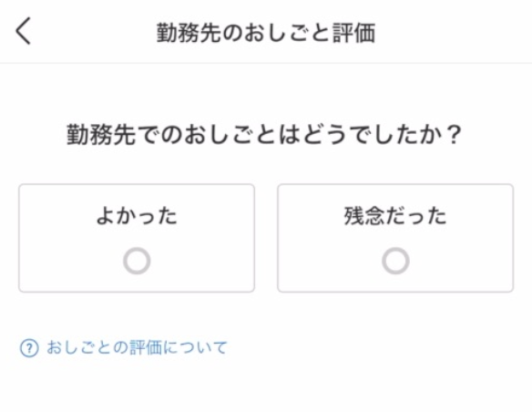Viewport: 532px width, 412px height.
Task: Tap the よかった label text
Action: tap(137, 216)
